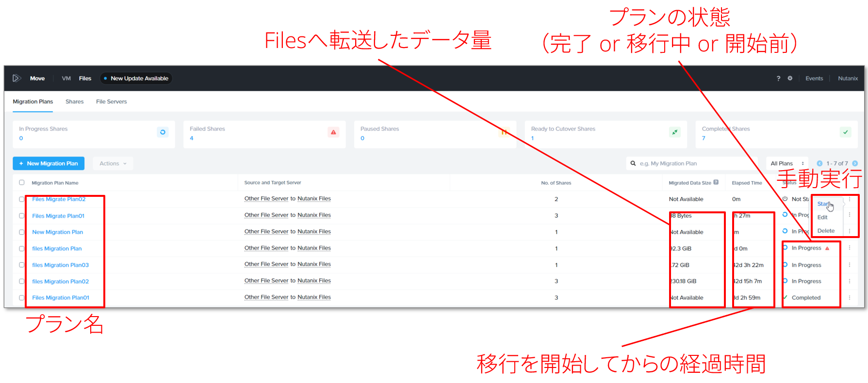Viewport: 868px width, 383px height.
Task: Go to previous page of plans
Action: coord(819,163)
